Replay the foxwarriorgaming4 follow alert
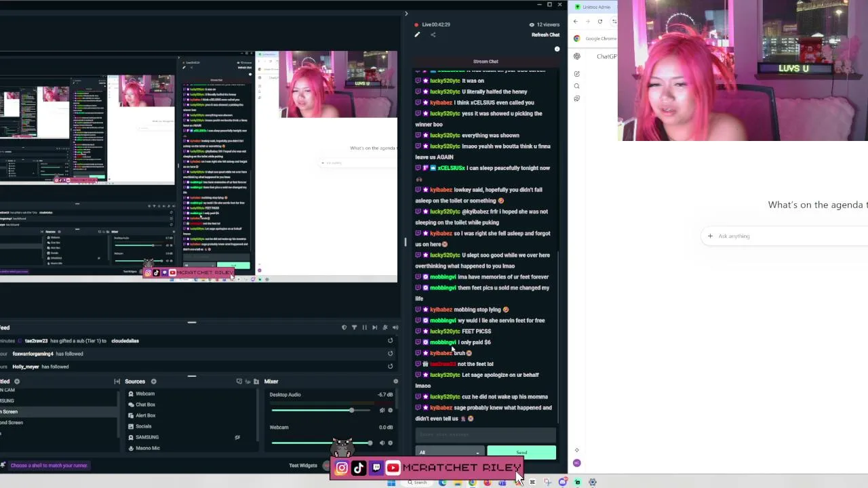Screen dimensions: 868x488 coord(390,354)
